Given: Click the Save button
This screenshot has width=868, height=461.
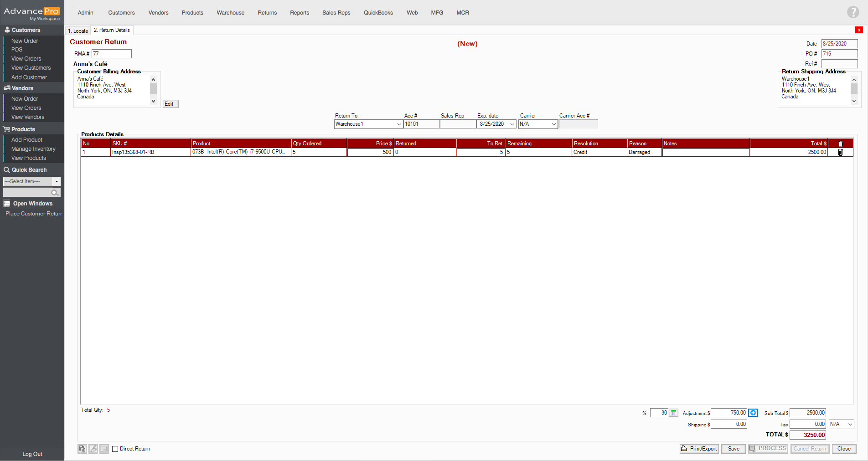Looking at the screenshot, I should click(733, 449).
